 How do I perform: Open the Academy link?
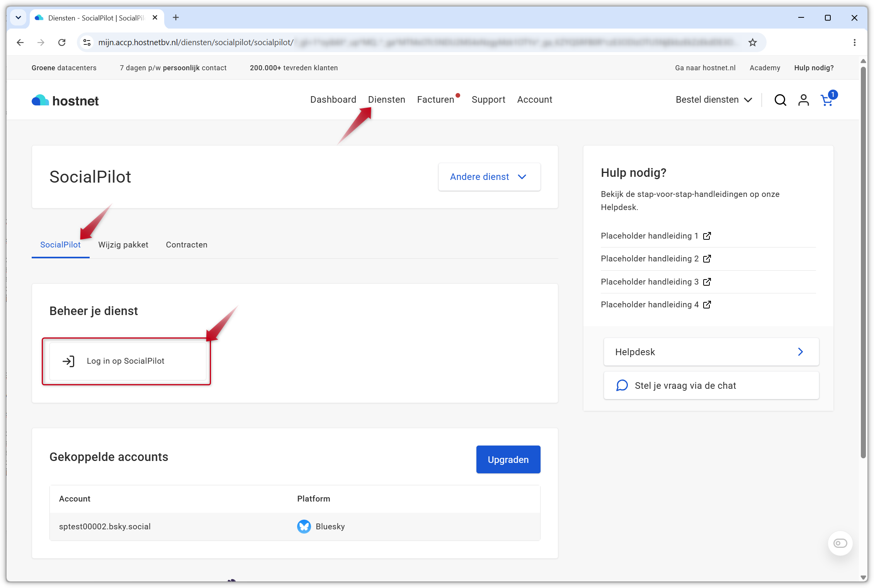click(x=765, y=68)
